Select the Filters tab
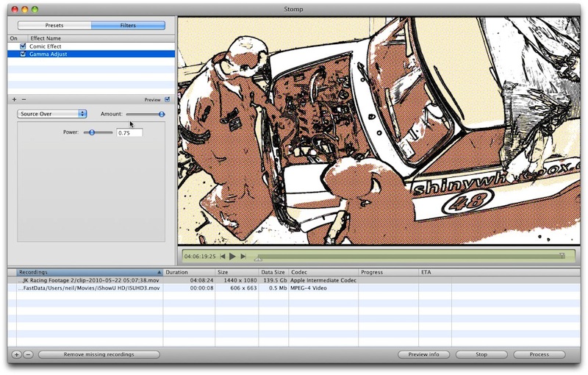 pos(128,26)
